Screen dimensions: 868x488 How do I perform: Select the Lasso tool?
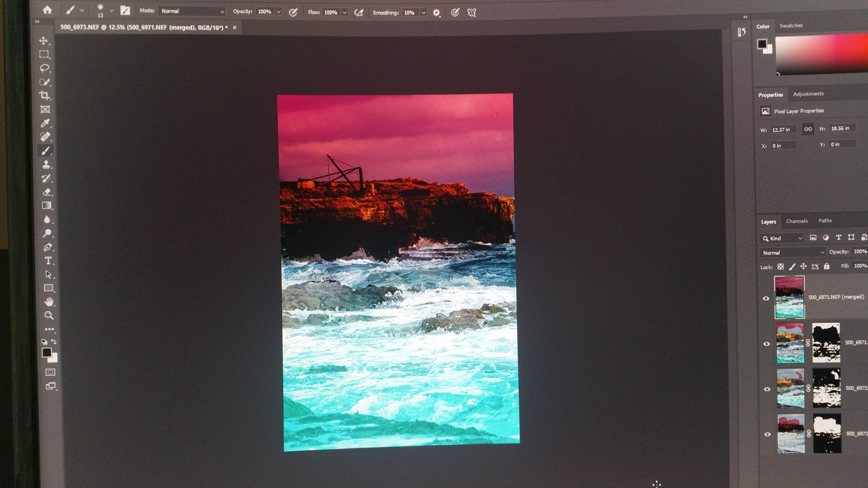(44, 68)
